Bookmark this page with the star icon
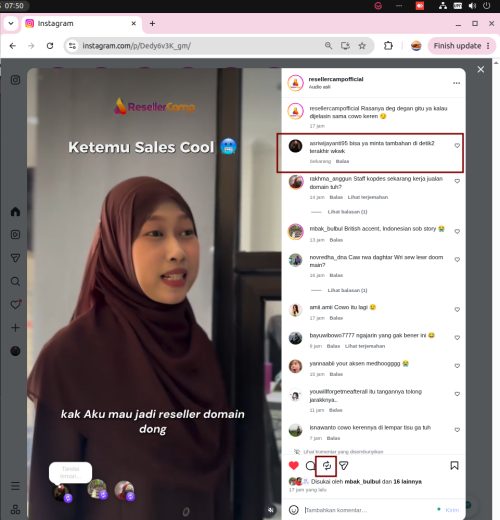The image size is (500, 520). click(362, 46)
